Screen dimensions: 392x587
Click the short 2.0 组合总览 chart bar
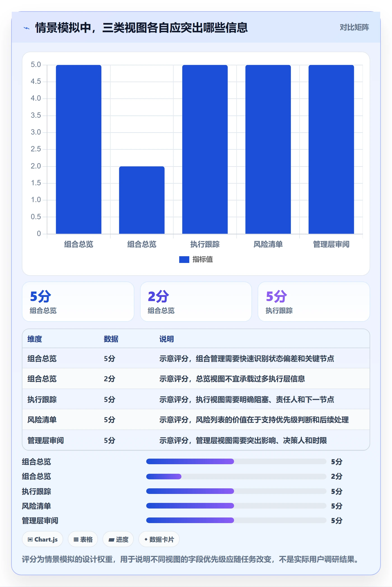click(142, 200)
